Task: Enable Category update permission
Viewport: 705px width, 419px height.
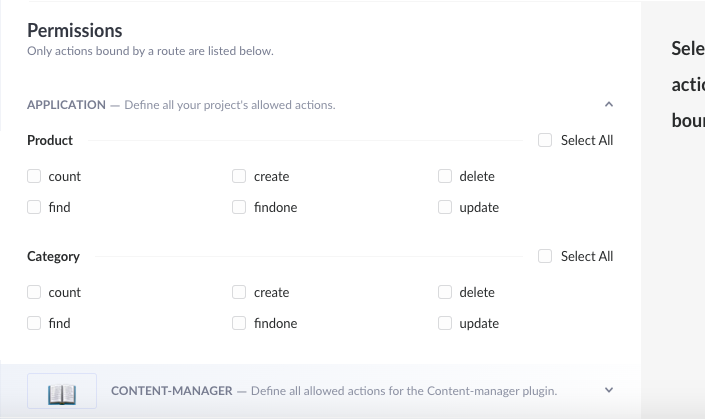Action: [445, 324]
